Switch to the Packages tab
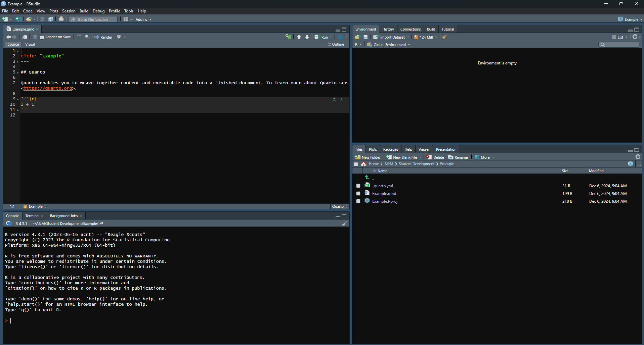The image size is (644, 345). [390, 149]
